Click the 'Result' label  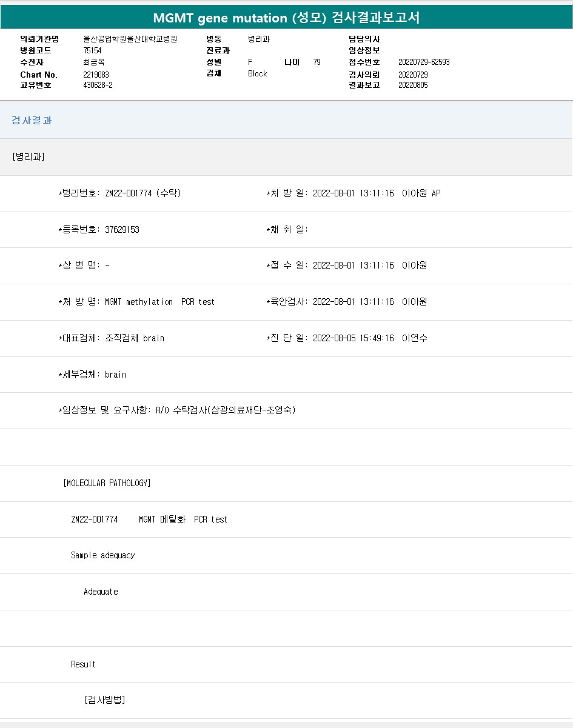pos(83,664)
